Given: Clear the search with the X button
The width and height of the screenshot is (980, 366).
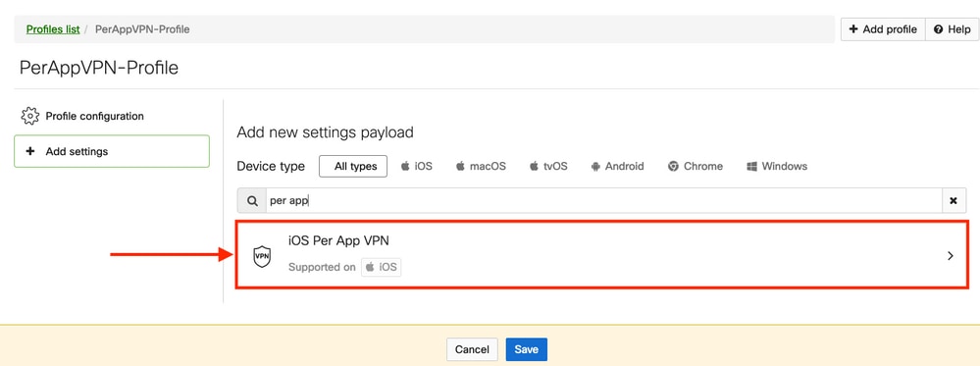Looking at the screenshot, I should [x=954, y=201].
